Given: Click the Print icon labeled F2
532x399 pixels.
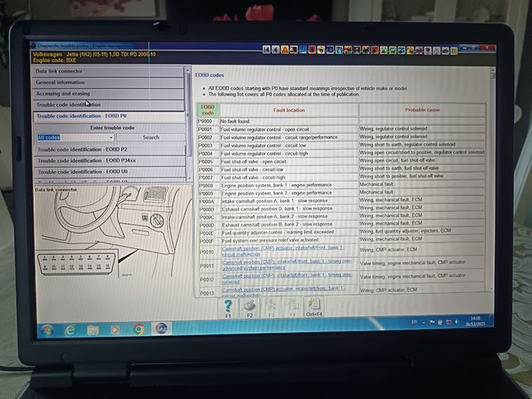Looking at the screenshot, I should coord(250,309).
